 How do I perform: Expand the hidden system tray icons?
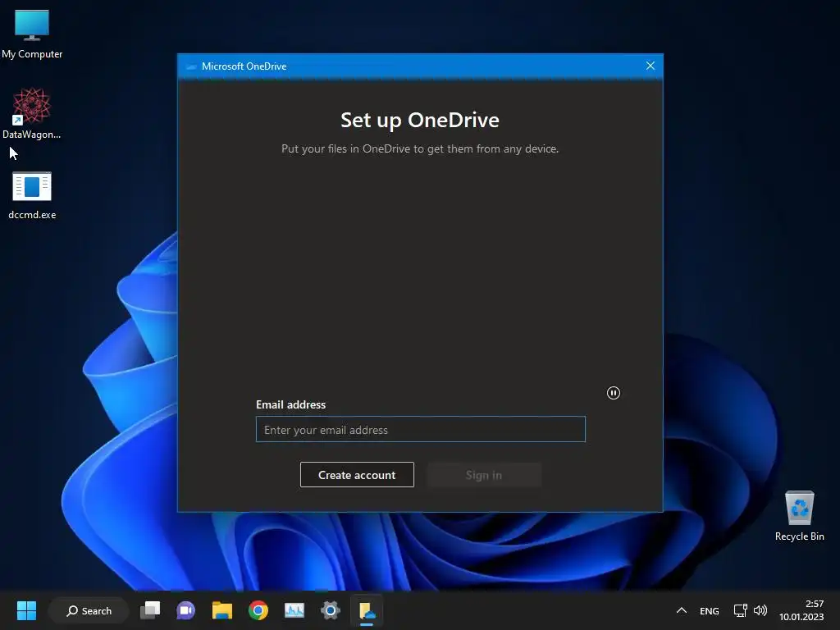(x=682, y=610)
